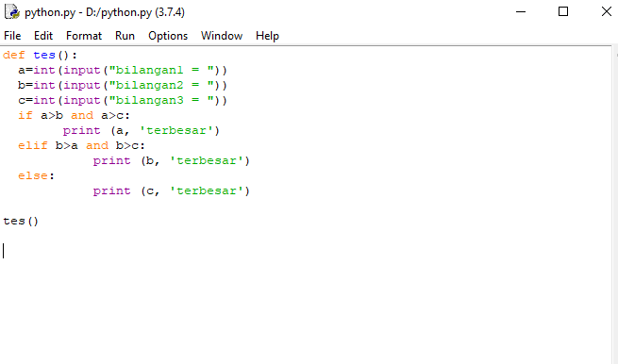Viewport: 618px width, 364px height.
Task: Click the string "bilangan1 = "
Action: pyautogui.click(x=161, y=70)
